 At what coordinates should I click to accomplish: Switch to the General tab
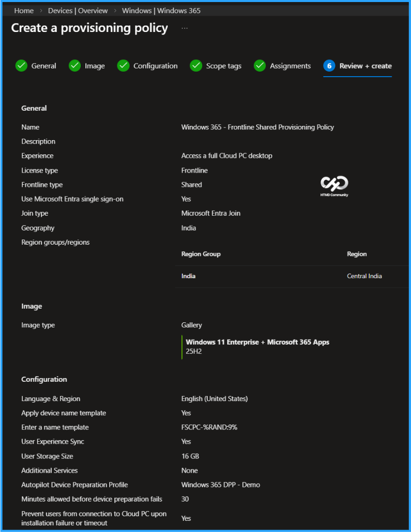pyautogui.click(x=44, y=66)
